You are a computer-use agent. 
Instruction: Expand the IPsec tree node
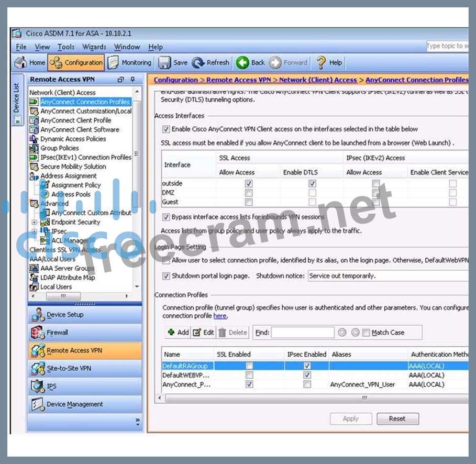click(x=35, y=231)
